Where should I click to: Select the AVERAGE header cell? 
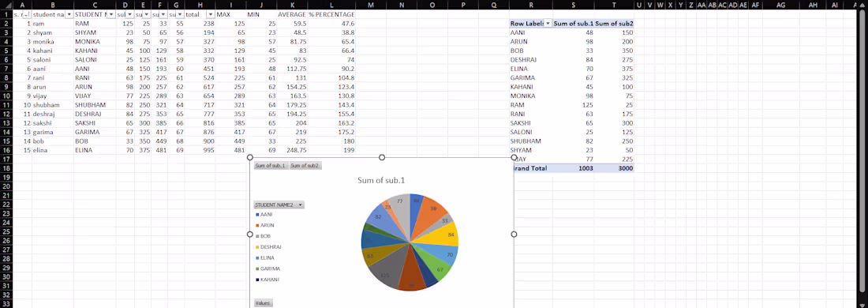click(293, 14)
